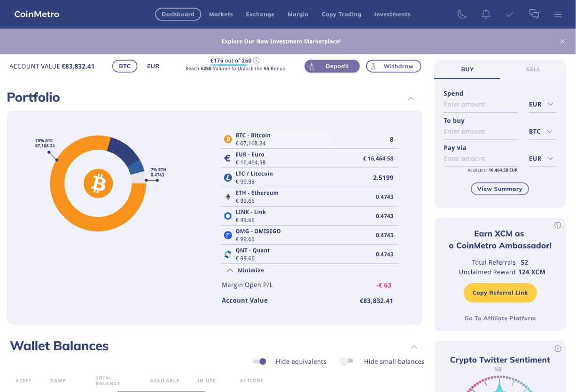The image size is (576, 392).
Task: Open the Margin page
Action: click(x=298, y=15)
